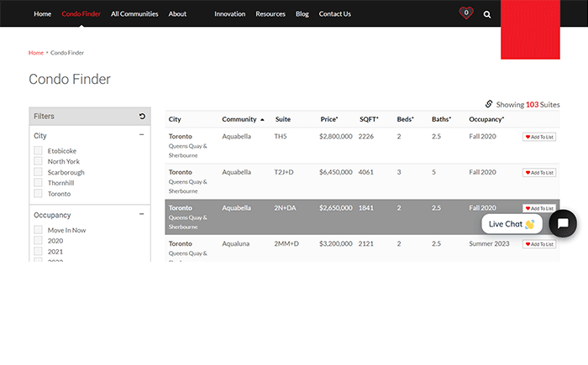Add suite T2J+D to list
588x365 pixels.
[538, 173]
